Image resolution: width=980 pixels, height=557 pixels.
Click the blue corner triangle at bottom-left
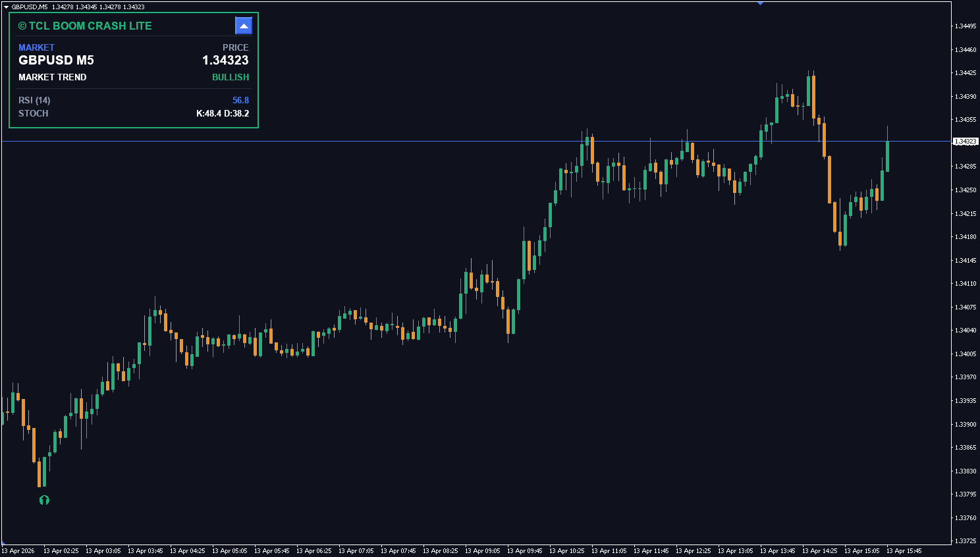pos(3,543)
